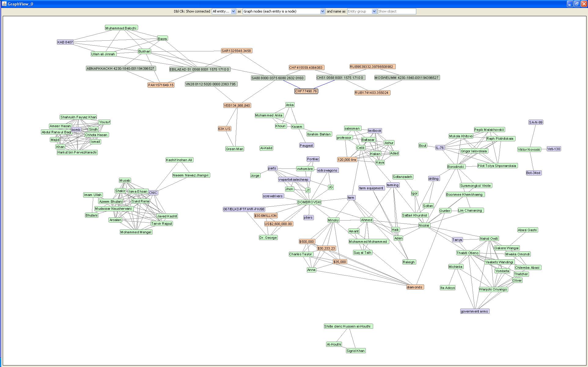Select the CNIC node
The width and height of the screenshot is (588, 367).
pyautogui.click(x=153, y=193)
